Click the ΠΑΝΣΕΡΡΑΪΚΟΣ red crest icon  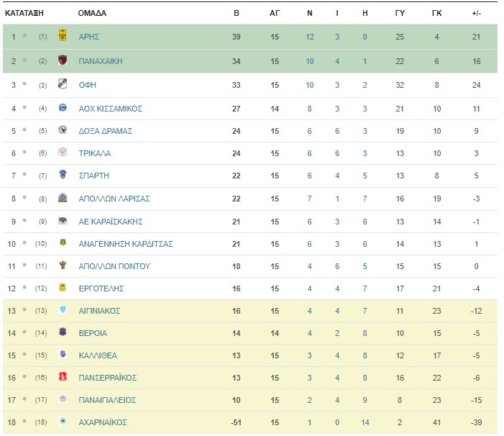coord(63,376)
